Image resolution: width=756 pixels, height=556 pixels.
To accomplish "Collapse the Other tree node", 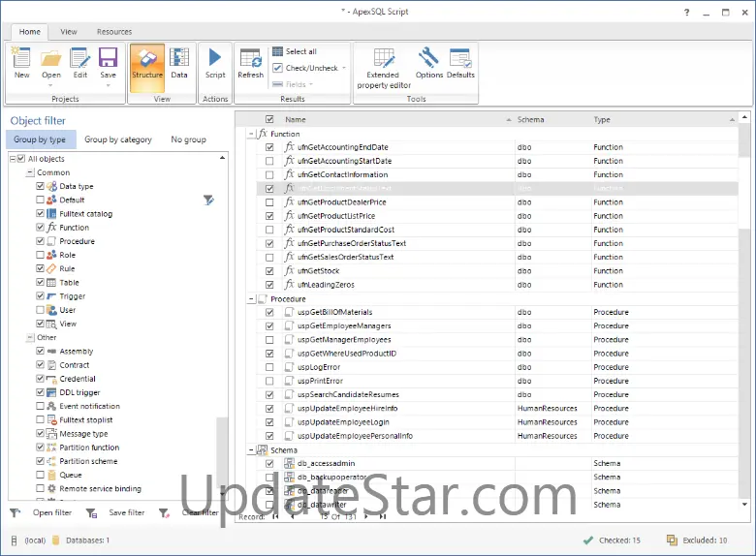I will pyautogui.click(x=30, y=337).
